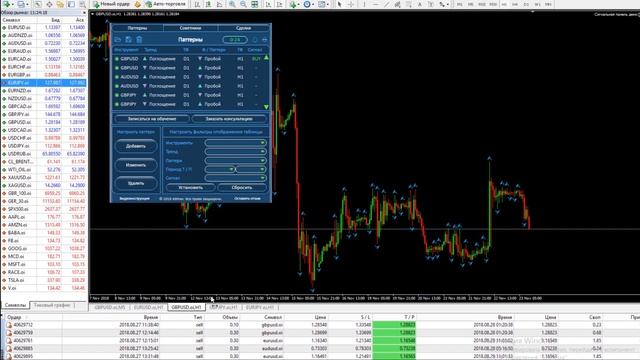This screenshot has height=360, width=640.
Task: Tile chart windows using toolbar icon
Action: tap(255, 4)
